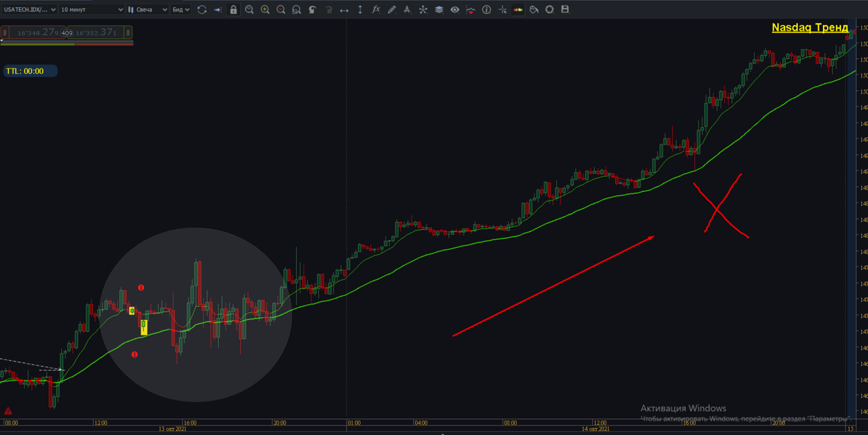
Task: Toggle the colored volume bars icon
Action: coord(518,9)
